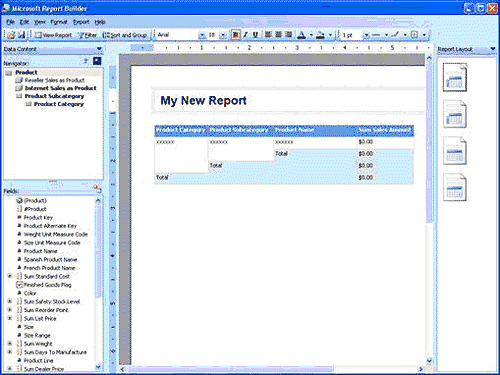The image size is (500, 375).
Task: Expand the Sum Safety Stock Level field
Action: click(x=10, y=301)
